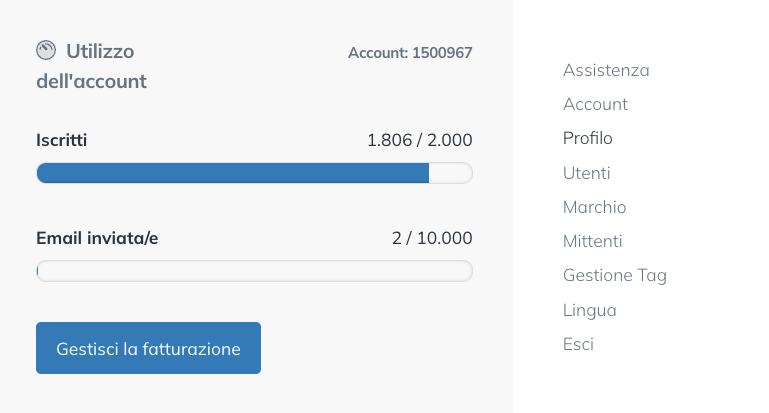Click the gauge icon beside Utilizzo dell'account
Viewport: 769px width, 413px height.
(x=46, y=50)
